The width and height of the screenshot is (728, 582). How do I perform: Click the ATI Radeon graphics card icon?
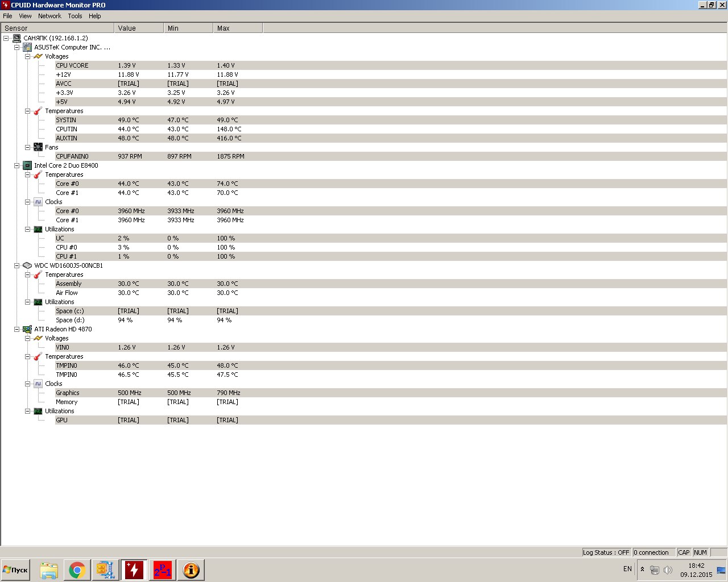pyautogui.click(x=27, y=329)
